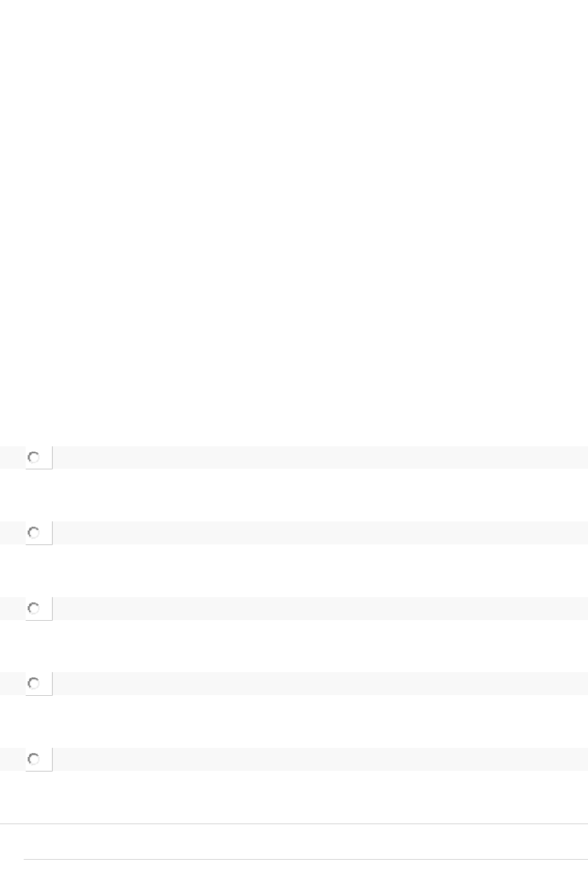Click white gap between first and second rows

pyautogui.click(x=294, y=495)
